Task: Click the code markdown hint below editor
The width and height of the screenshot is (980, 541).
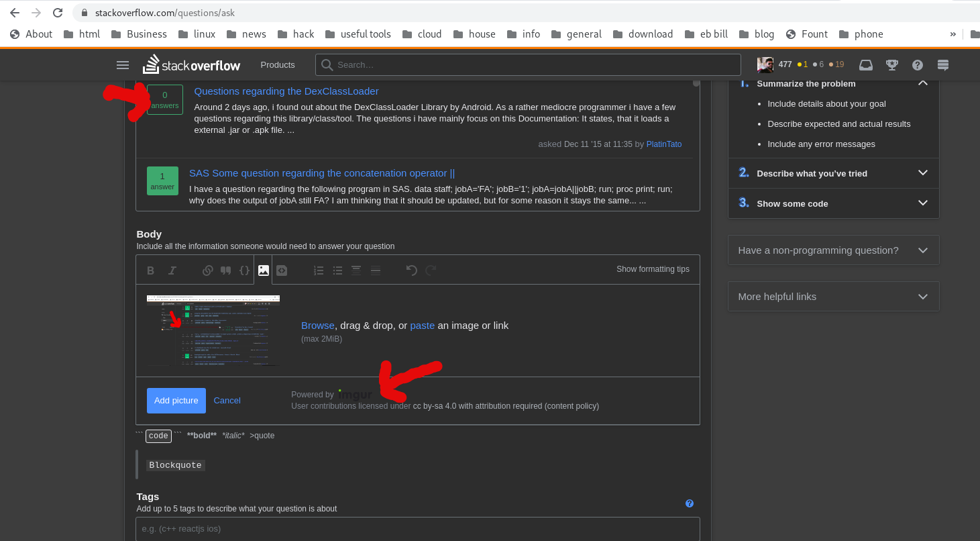Action: click(158, 436)
